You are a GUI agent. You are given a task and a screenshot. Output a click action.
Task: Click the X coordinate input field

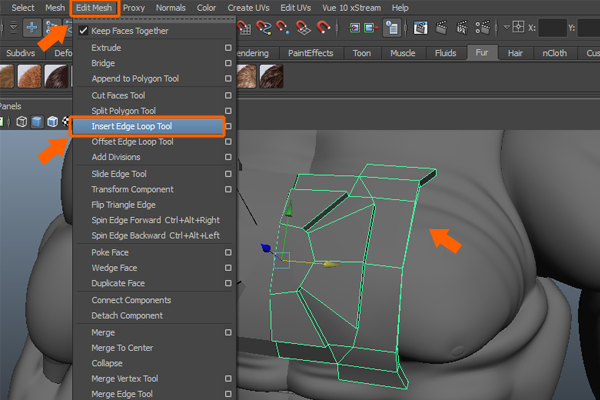coord(554,27)
